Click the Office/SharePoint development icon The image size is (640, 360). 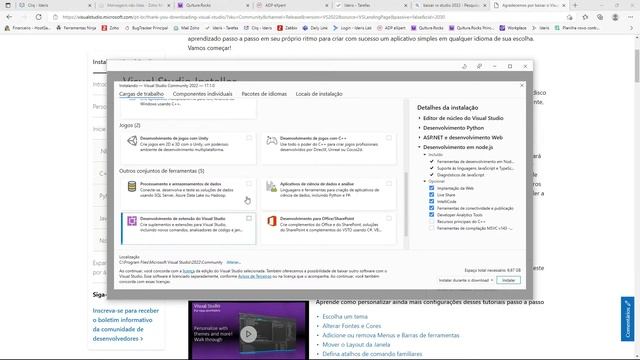coord(271,221)
